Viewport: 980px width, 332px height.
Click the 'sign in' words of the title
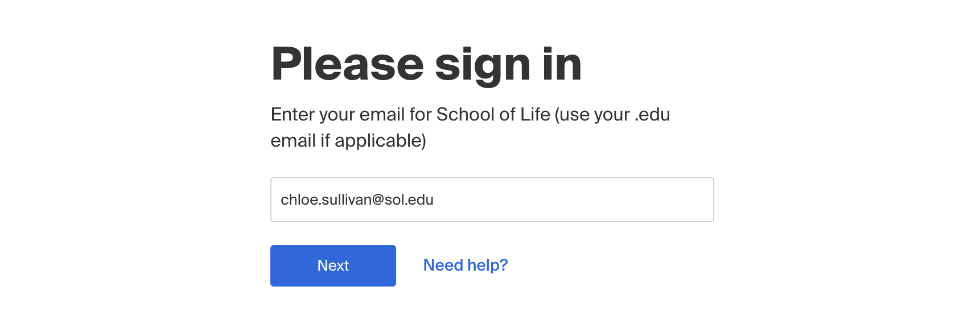coord(508,64)
